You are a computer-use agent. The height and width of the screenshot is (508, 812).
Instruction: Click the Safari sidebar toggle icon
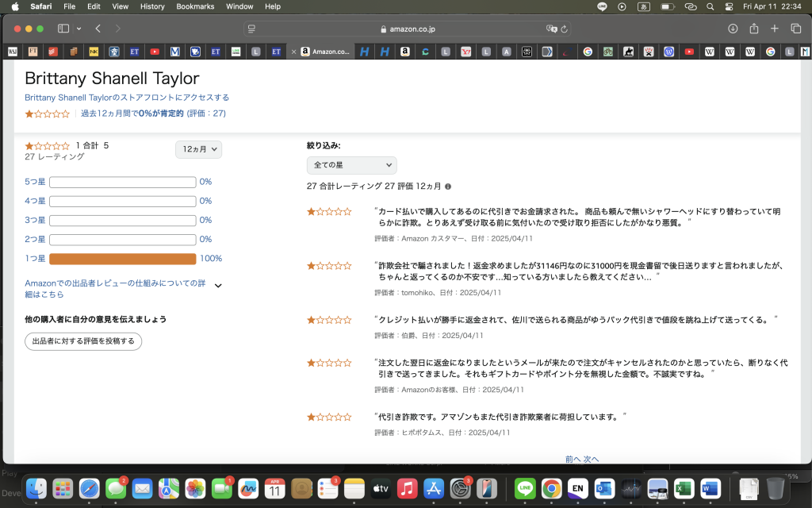(63, 29)
